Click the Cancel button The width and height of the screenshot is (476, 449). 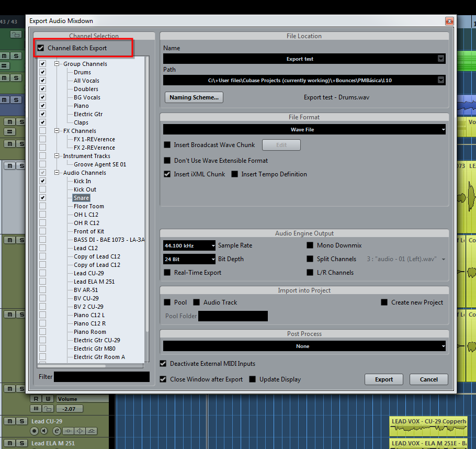coord(428,379)
